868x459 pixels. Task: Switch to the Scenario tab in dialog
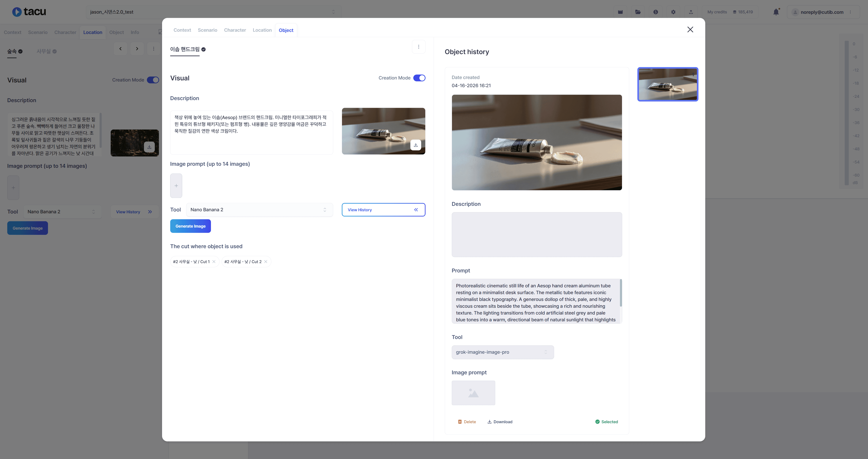click(x=208, y=30)
